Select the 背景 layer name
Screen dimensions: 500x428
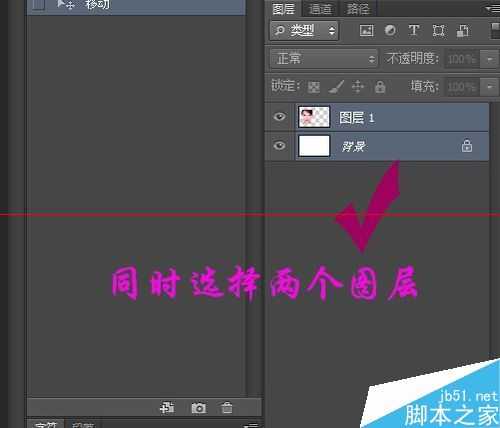(x=353, y=146)
